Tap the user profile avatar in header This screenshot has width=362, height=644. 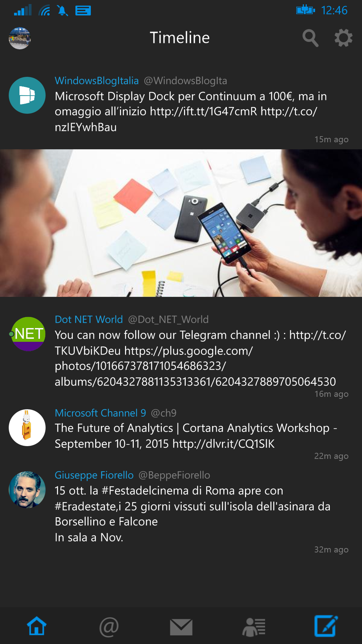(x=20, y=38)
